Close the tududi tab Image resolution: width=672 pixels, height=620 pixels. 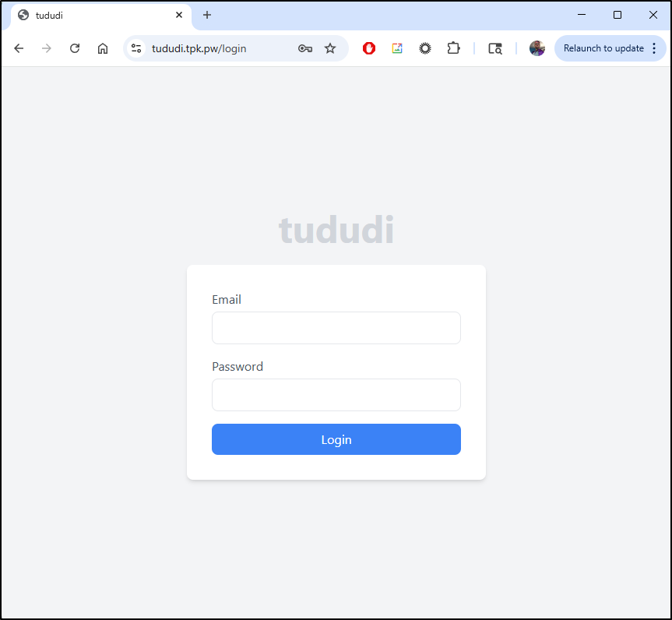pyautogui.click(x=179, y=15)
